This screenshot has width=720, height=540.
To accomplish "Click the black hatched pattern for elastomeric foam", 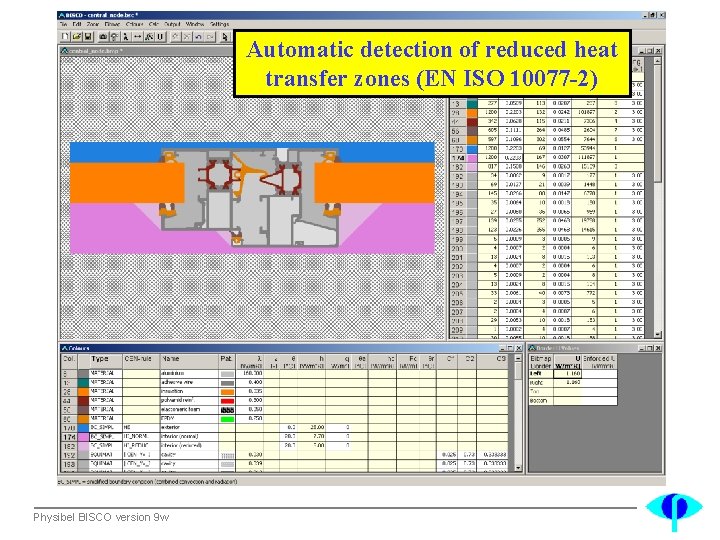I will [x=227, y=410].
